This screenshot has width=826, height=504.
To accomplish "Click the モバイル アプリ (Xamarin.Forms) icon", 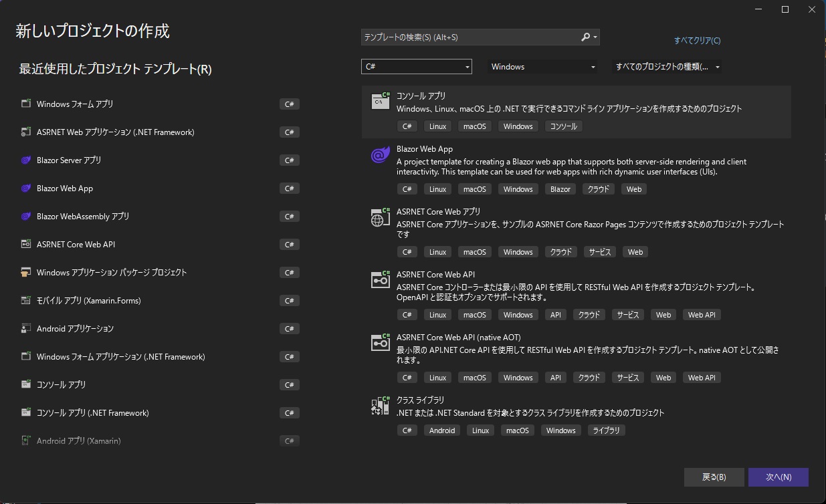I will click(x=26, y=300).
